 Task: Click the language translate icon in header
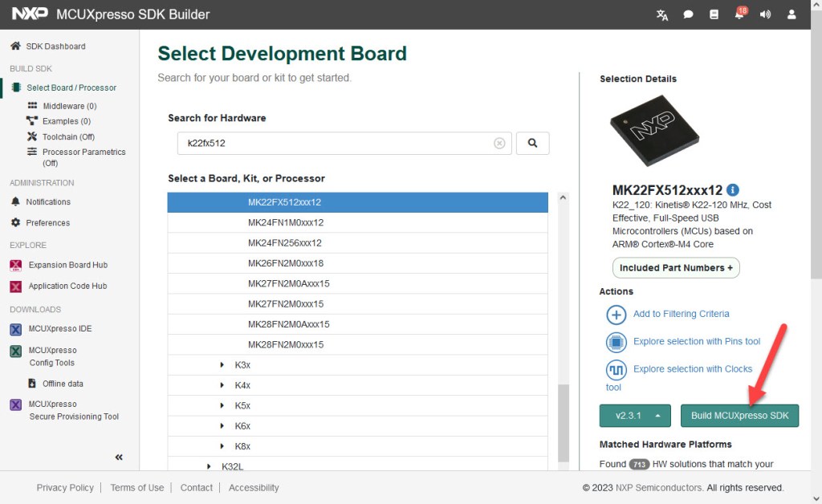point(661,14)
